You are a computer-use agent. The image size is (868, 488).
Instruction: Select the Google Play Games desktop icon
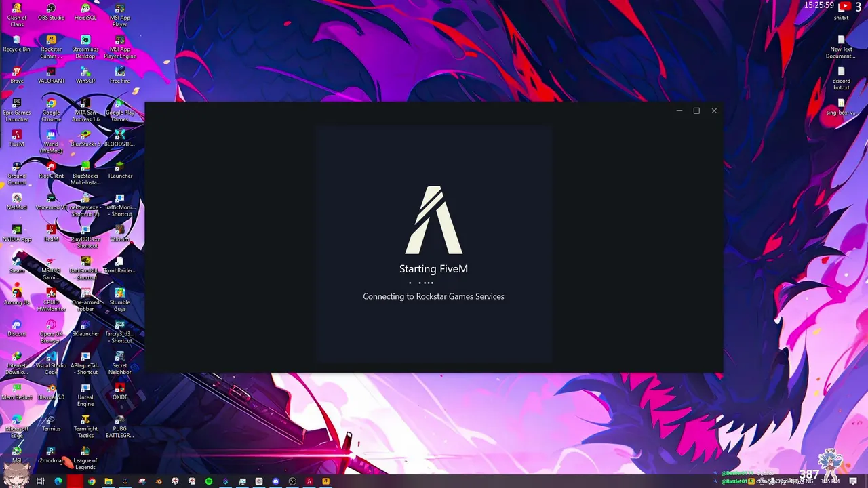click(x=120, y=109)
